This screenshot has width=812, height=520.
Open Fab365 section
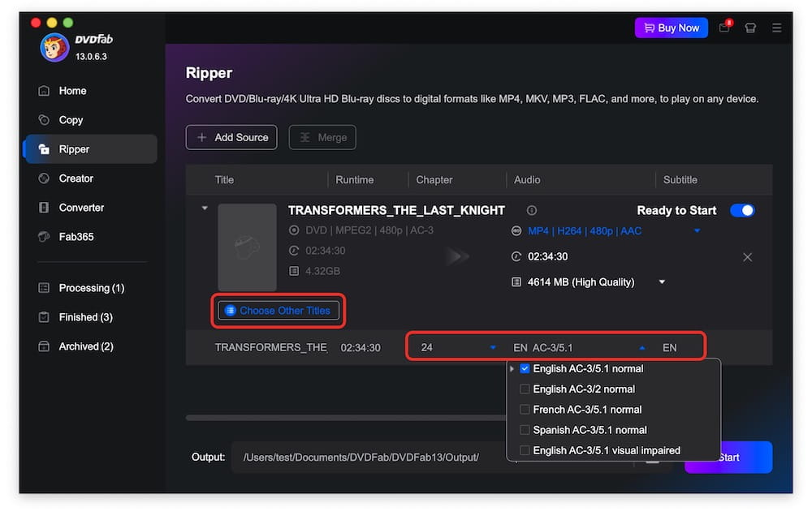click(76, 237)
